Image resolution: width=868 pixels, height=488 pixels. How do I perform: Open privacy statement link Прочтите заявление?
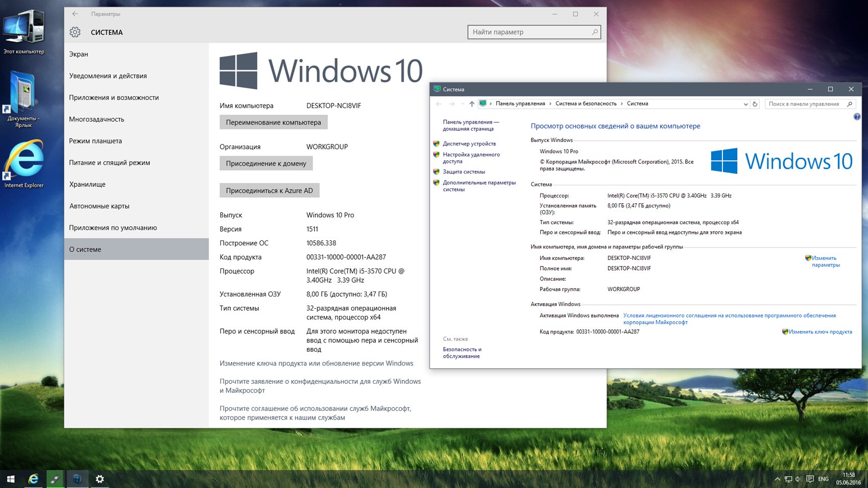[x=320, y=386]
